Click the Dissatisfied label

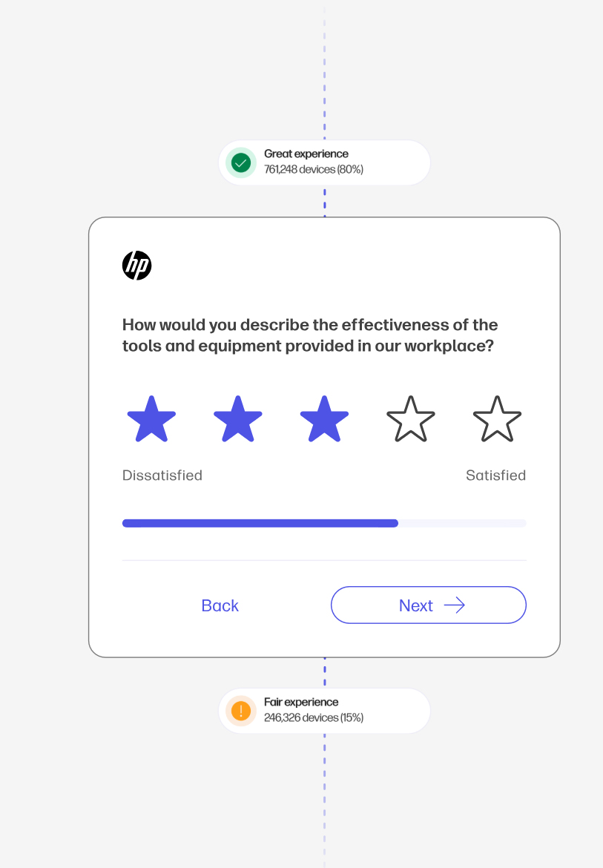pos(162,476)
